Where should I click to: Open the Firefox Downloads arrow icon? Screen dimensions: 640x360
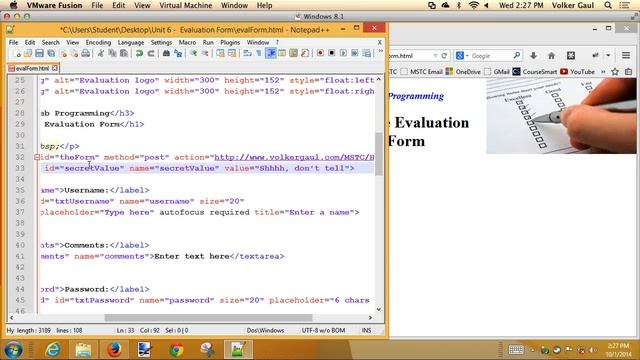pos(533,56)
